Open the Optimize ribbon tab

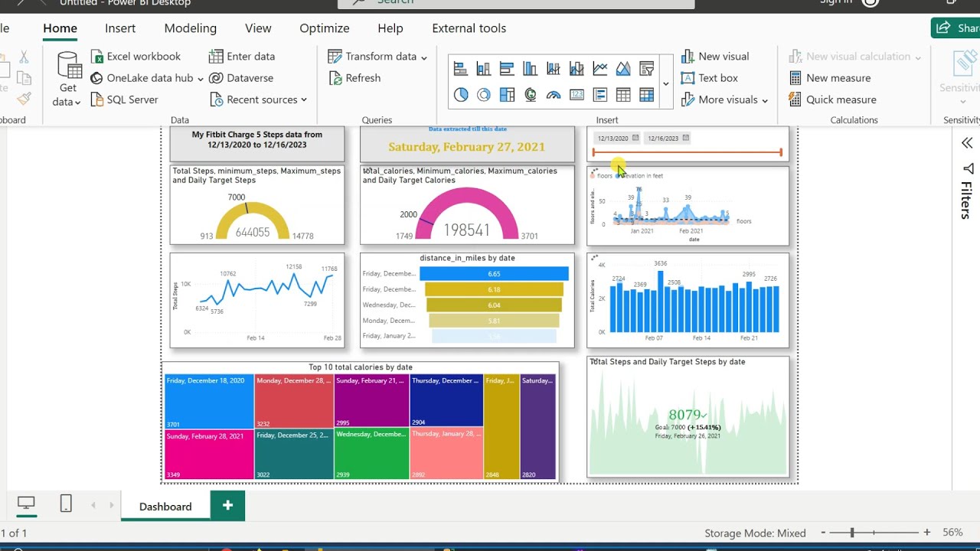tap(325, 28)
